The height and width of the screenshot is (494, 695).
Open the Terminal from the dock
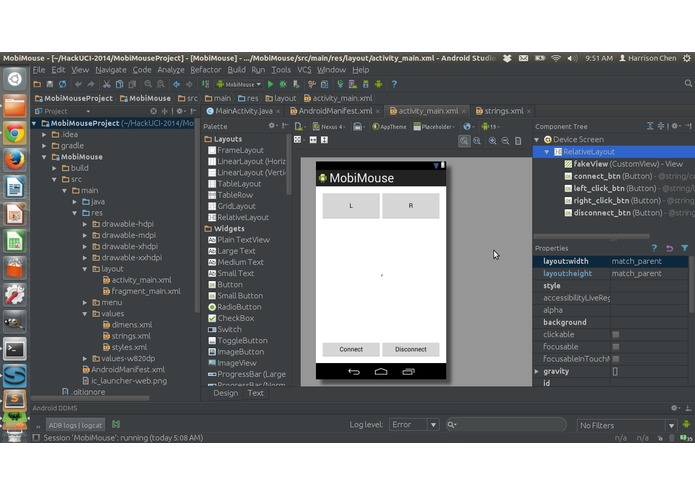click(x=15, y=349)
